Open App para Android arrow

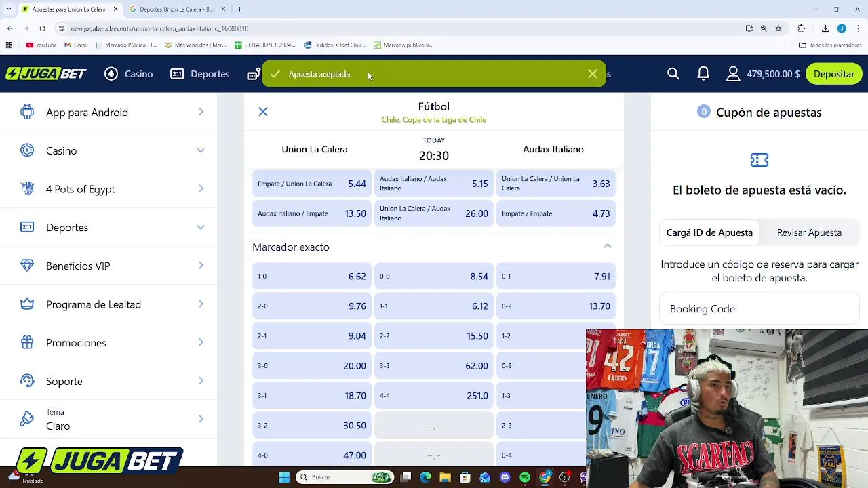click(201, 112)
